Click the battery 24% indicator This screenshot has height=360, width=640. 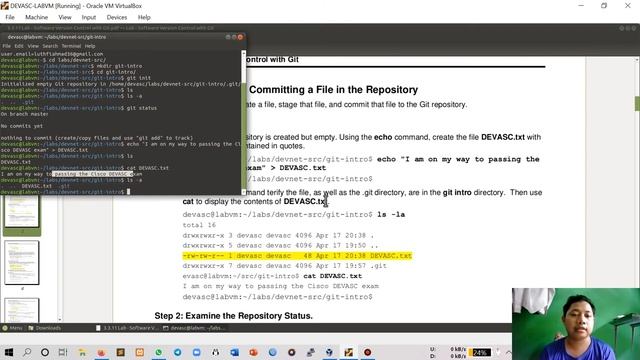pos(480,352)
